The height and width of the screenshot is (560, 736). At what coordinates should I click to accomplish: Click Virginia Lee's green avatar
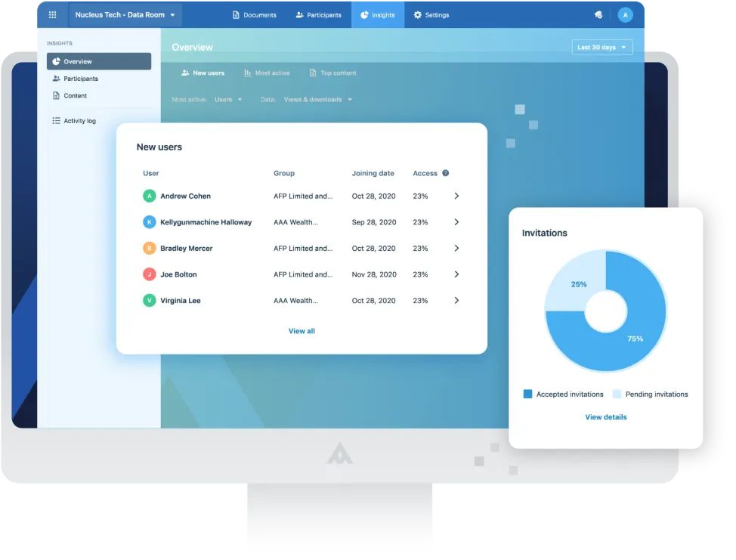click(x=150, y=301)
